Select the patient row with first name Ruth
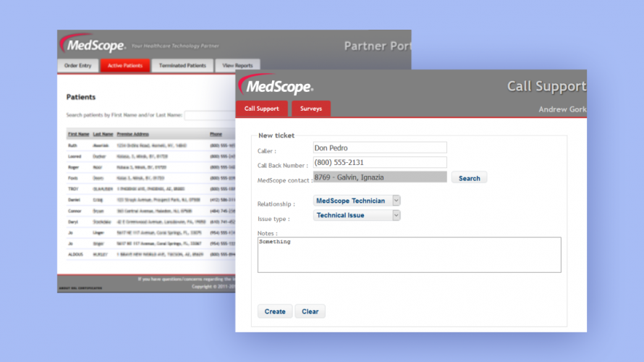Image resolution: width=644 pixels, height=362 pixels. [x=151, y=146]
